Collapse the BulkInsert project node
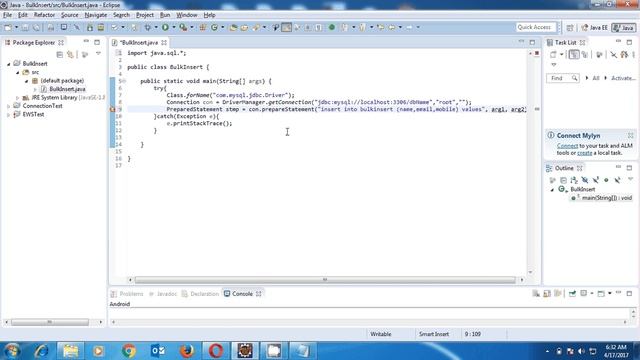This screenshot has width=640, height=360. pyautogui.click(x=9, y=64)
